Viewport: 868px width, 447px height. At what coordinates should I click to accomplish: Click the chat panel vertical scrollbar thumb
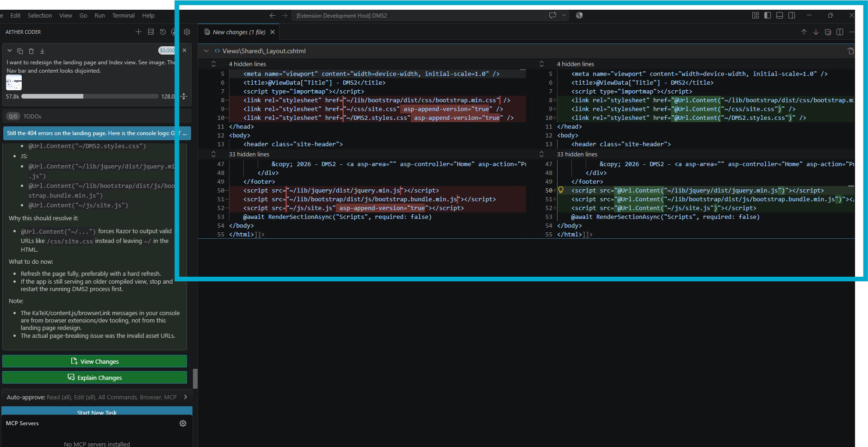pyautogui.click(x=195, y=379)
